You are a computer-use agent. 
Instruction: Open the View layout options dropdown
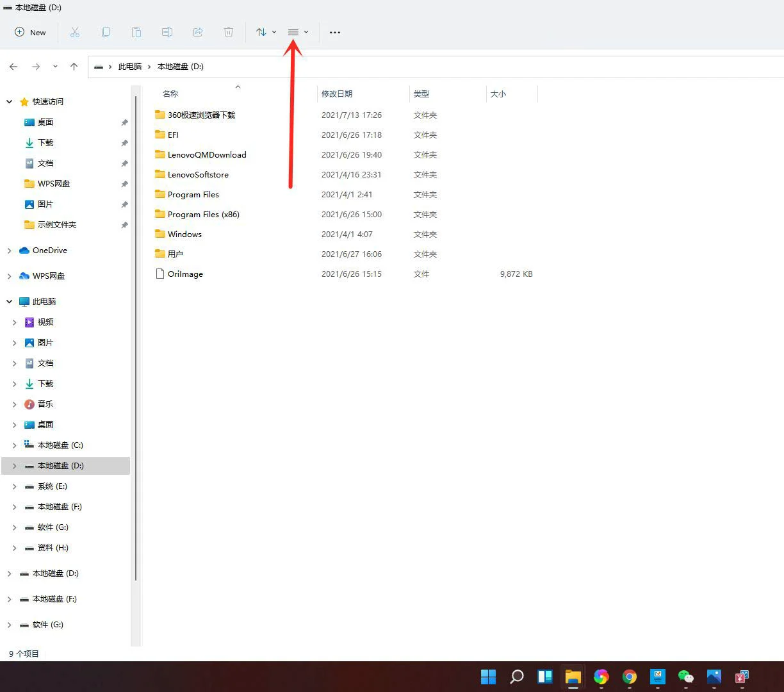[298, 32]
